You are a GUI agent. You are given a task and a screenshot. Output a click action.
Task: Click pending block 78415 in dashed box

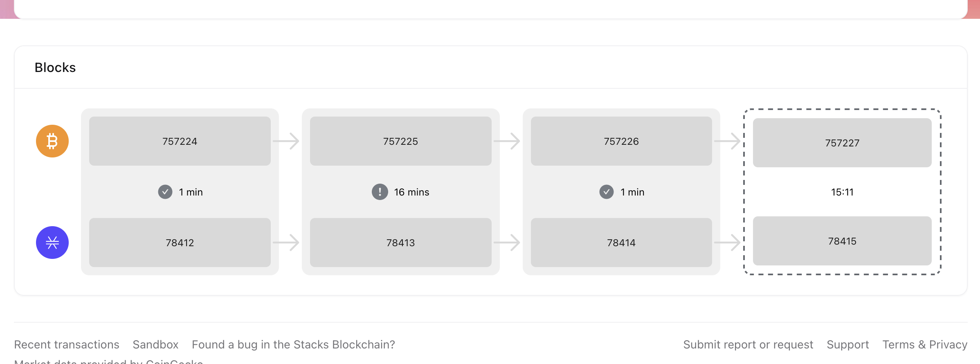tap(842, 241)
